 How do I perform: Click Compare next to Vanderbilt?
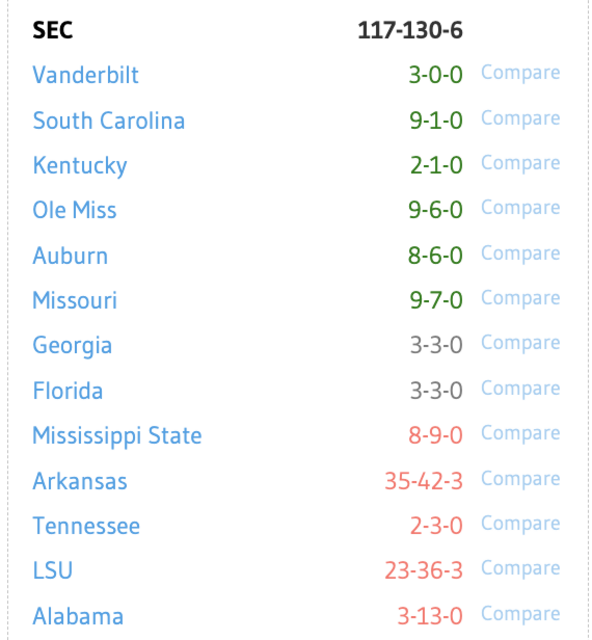pyautogui.click(x=521, y=73)
